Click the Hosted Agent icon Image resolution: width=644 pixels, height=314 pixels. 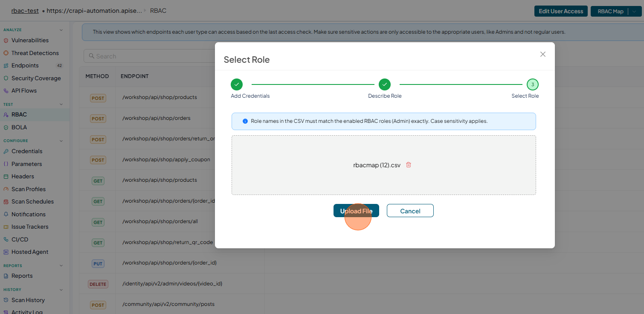[x=6, y=252]
